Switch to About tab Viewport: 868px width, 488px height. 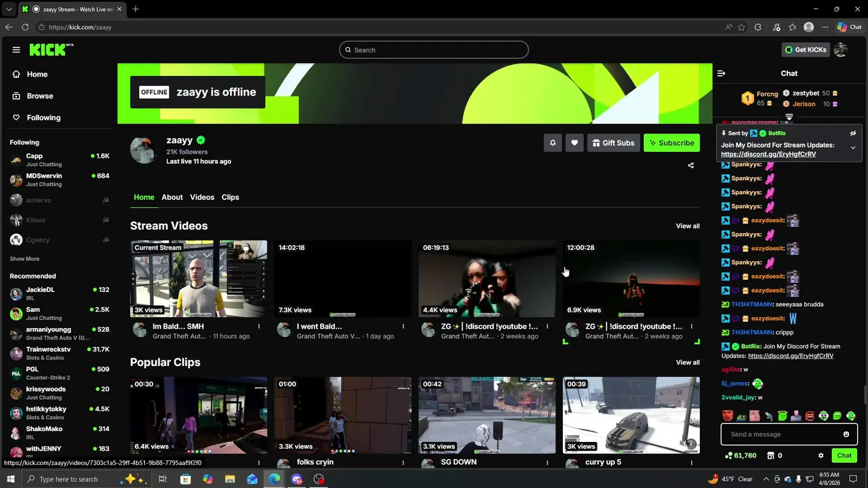coord(172,197)
